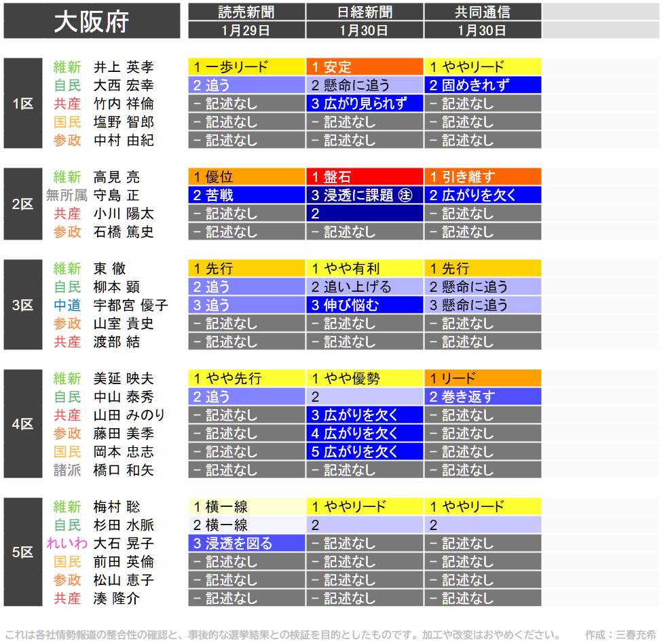Click the 1月29日 date cell
Image resolution: width=668 pixels, height=644 pixels.
point(246,31)
